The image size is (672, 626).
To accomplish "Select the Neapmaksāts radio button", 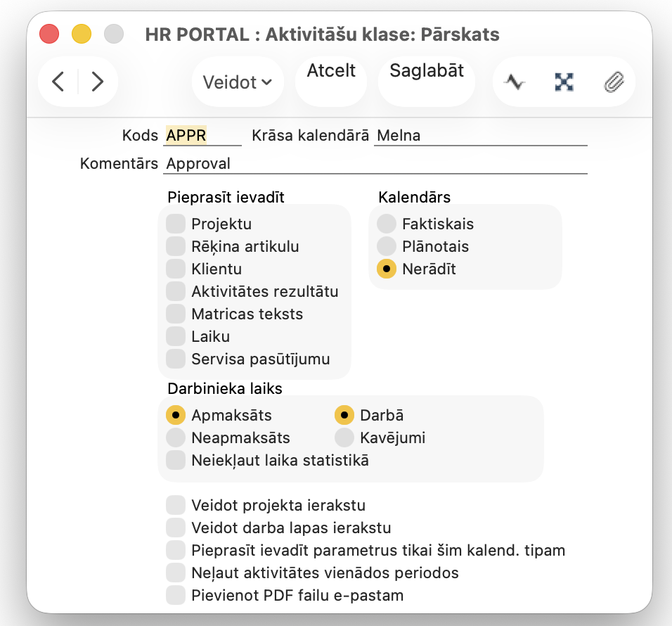I will click(176, 438).
